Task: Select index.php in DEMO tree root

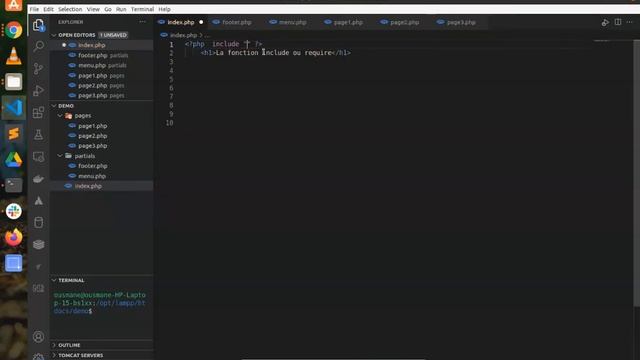Action: [x=102, y=186]
